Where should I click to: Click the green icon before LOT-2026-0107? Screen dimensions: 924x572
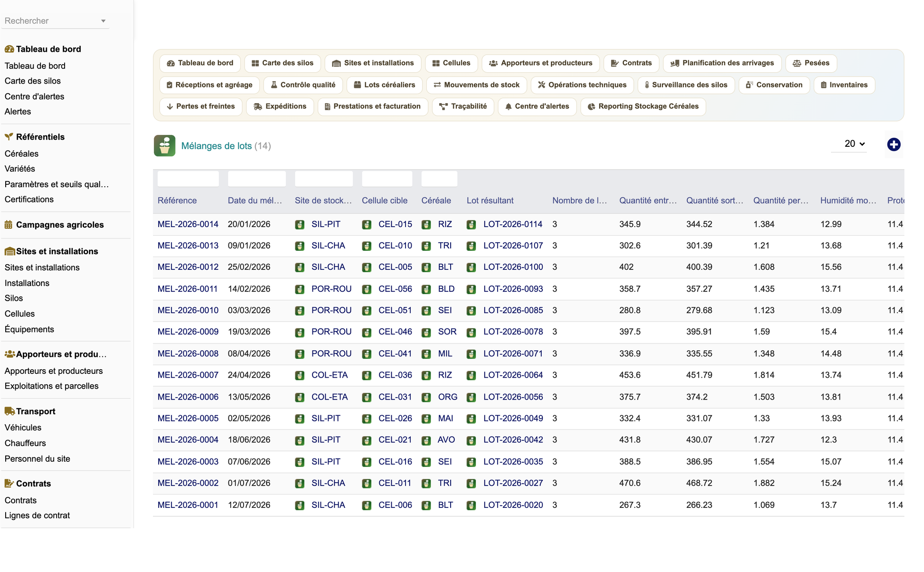click(471, 246)
